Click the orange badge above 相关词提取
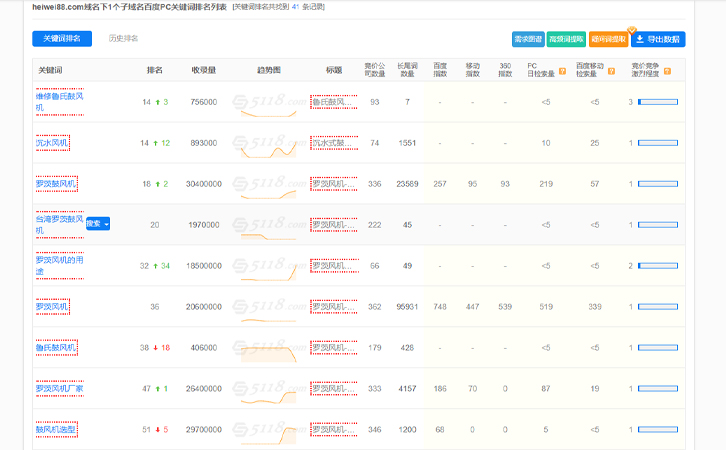 tap(631, 30)
